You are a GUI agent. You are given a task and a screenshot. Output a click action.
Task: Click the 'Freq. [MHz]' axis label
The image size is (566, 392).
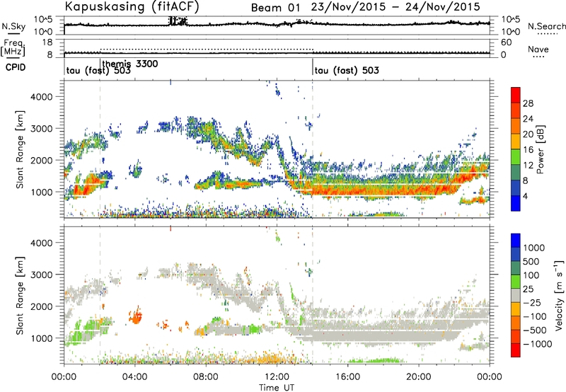13,47
